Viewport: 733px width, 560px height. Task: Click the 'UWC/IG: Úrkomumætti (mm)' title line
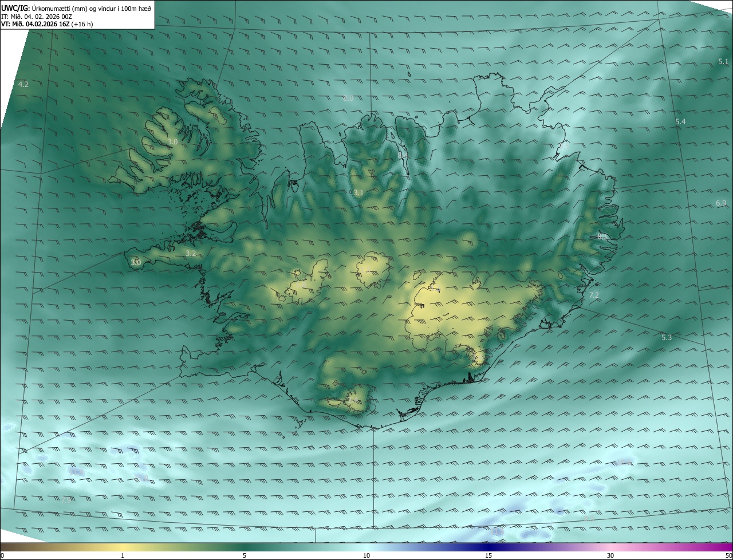[76, 8]
